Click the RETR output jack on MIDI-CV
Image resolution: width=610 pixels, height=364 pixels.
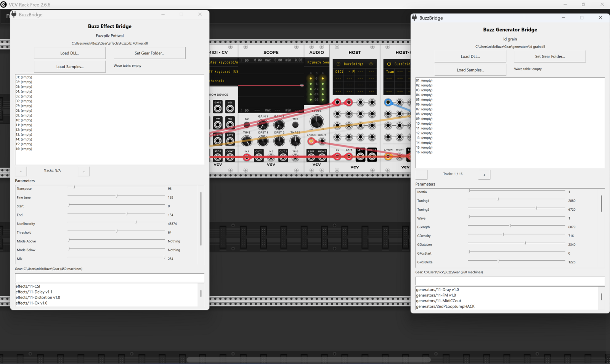230,141
